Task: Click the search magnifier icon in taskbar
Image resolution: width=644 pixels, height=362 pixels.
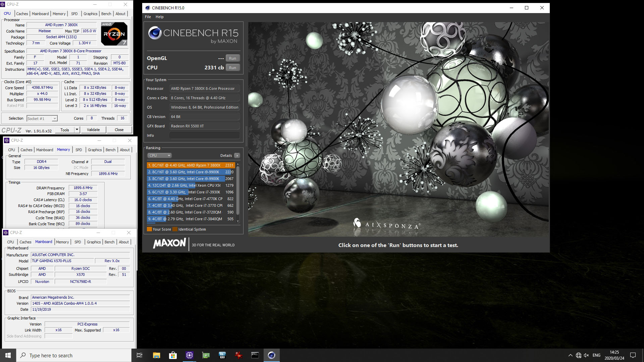Action: point(23,355)
